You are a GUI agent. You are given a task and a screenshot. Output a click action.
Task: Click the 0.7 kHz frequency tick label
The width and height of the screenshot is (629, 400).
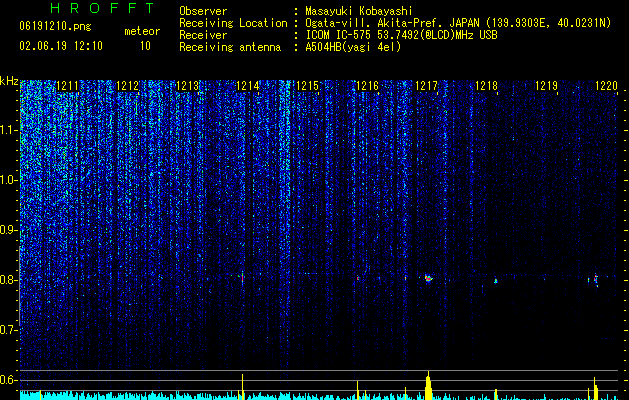(x=9, y=330)
